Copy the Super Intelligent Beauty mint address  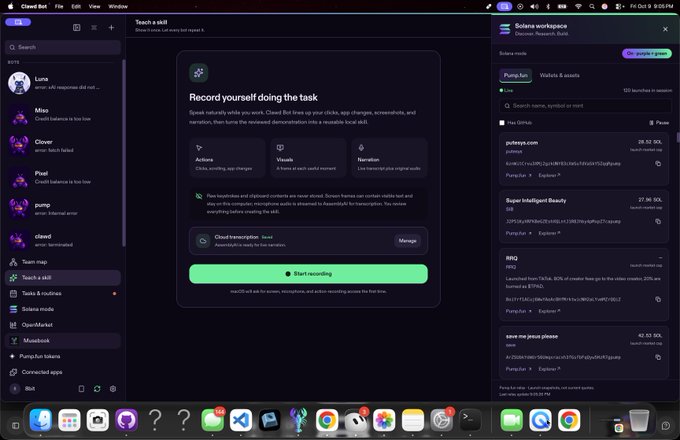pyautogui.click(x=658, y=222)
